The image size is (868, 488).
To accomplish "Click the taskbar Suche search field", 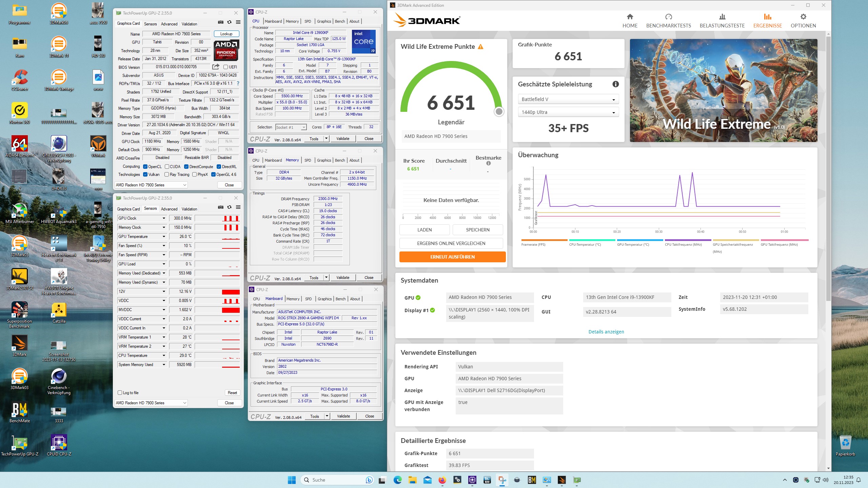I will [337, 480].
